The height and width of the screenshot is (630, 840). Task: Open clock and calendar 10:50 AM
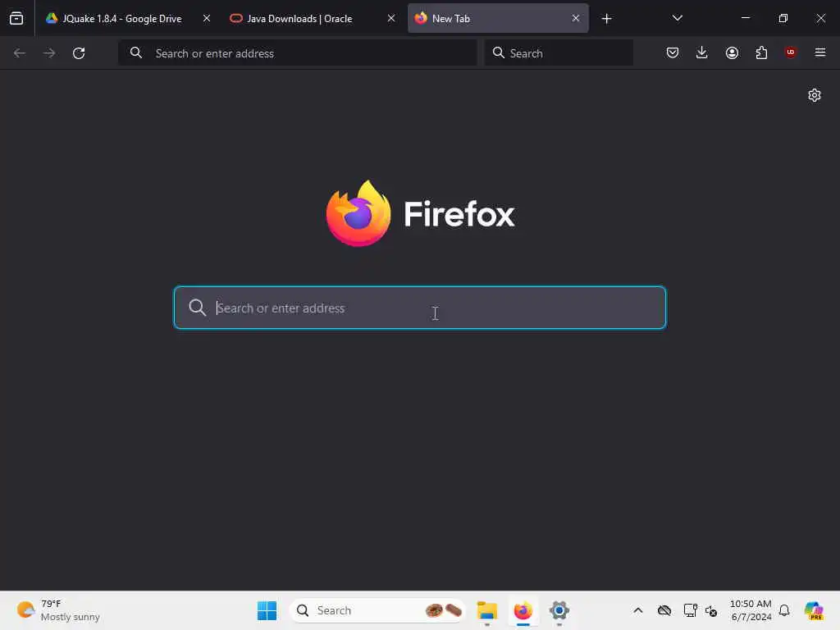coord(751,610)
